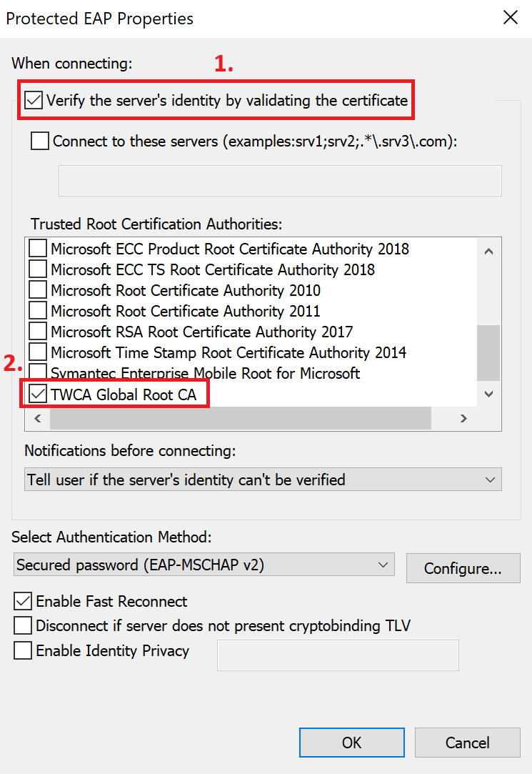Open Configure settings for EAP-MSCHAP v2
Viewport: 532px width, 774px height.
tap(463, 568)
